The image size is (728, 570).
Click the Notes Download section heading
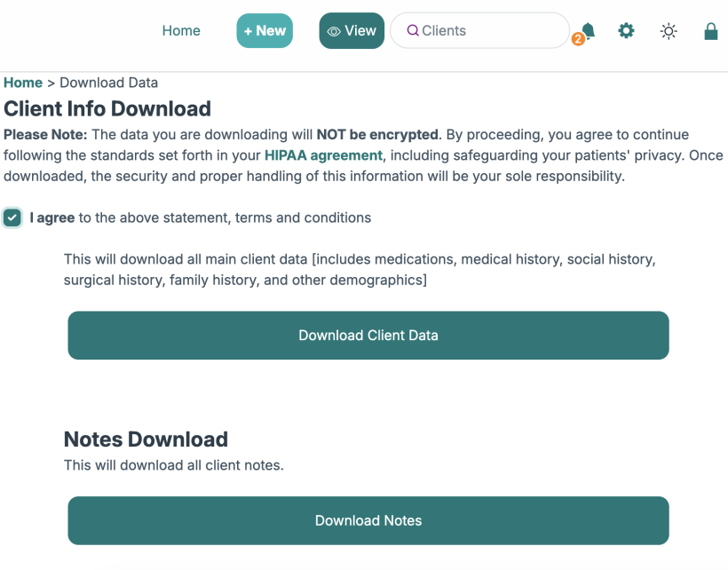146,439
